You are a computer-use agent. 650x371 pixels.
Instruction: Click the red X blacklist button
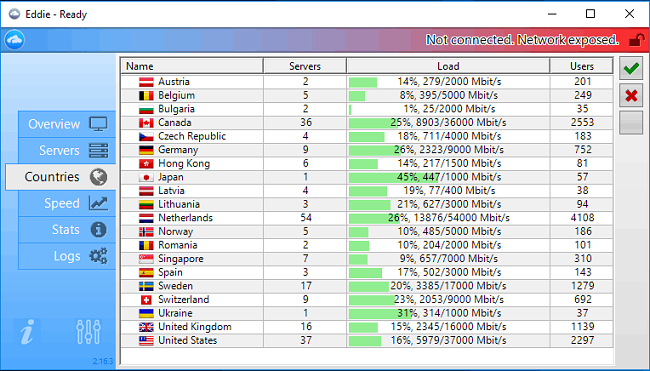pyautogui.click(x=631, y=96)
